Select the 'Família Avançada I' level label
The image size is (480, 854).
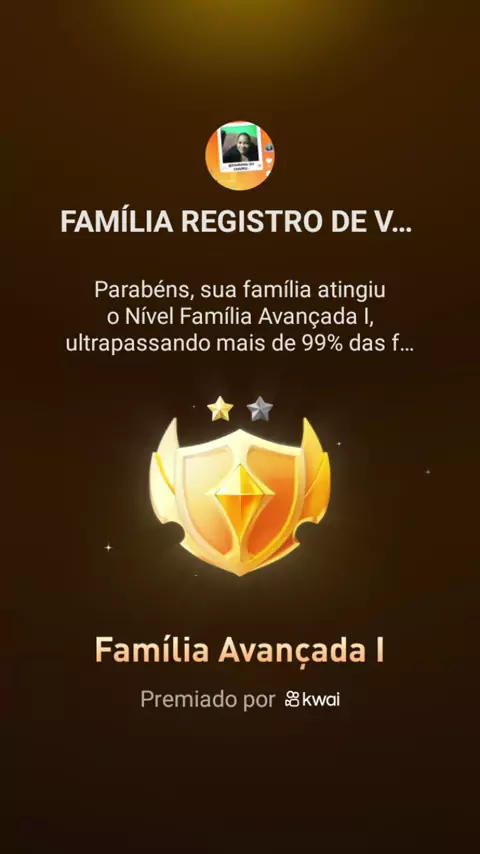pyautogui.click(x=240, y=650)
